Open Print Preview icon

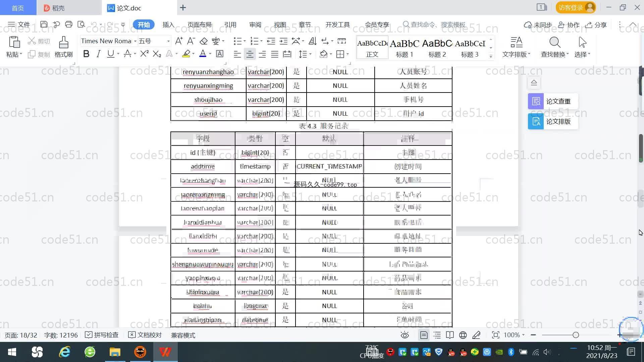(x=81, y=24)
